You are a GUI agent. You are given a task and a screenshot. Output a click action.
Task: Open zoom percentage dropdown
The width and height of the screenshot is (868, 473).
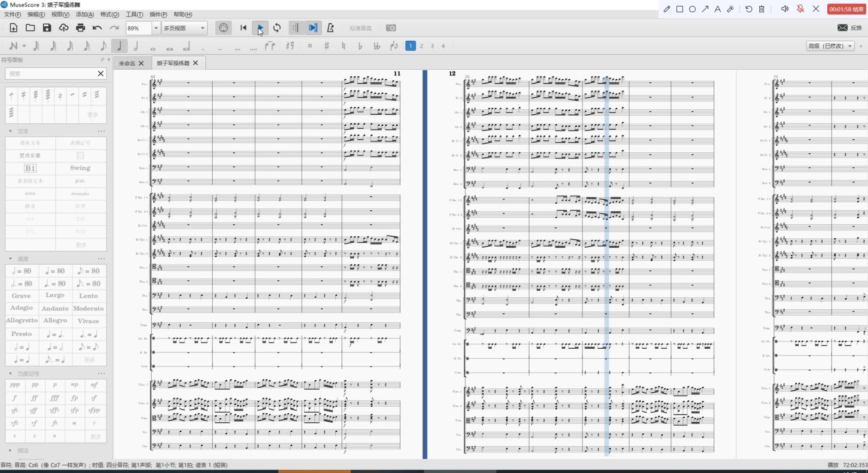click(156, 28)
